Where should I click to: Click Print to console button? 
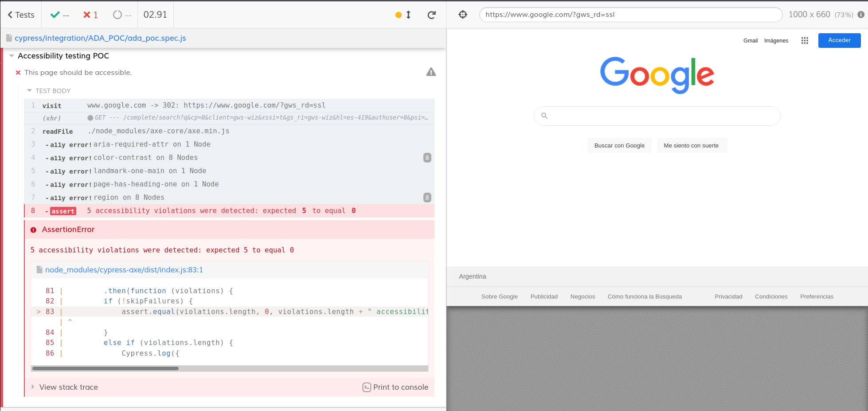[x=395, y=387]
